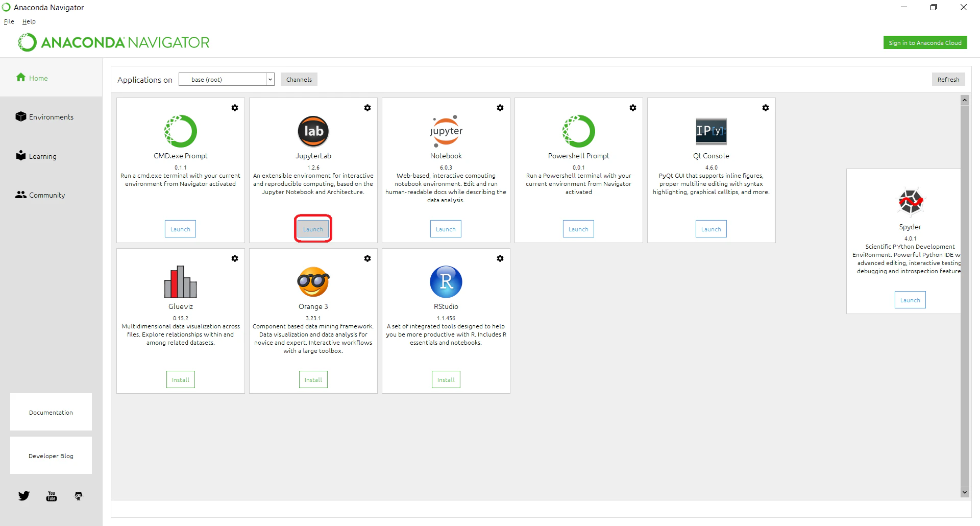Launch Spyder

click(x=910, y=300)
